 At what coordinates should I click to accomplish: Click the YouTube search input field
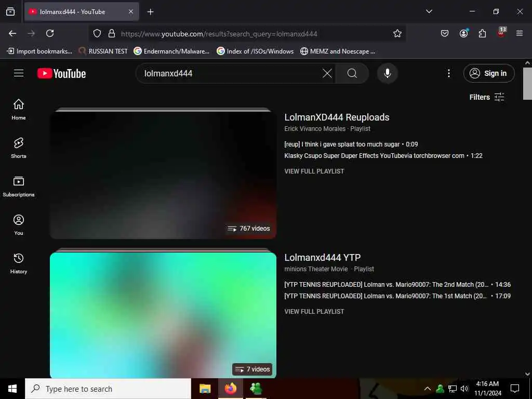coord(231,73)
